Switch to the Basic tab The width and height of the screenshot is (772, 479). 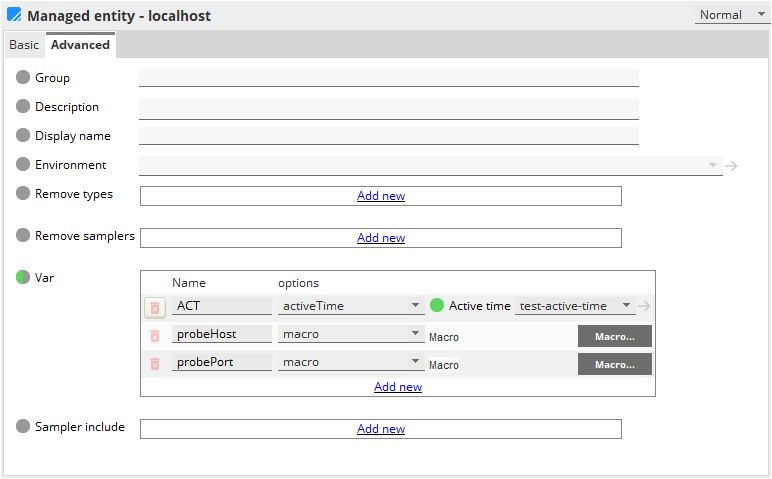[x=24, y=45]
